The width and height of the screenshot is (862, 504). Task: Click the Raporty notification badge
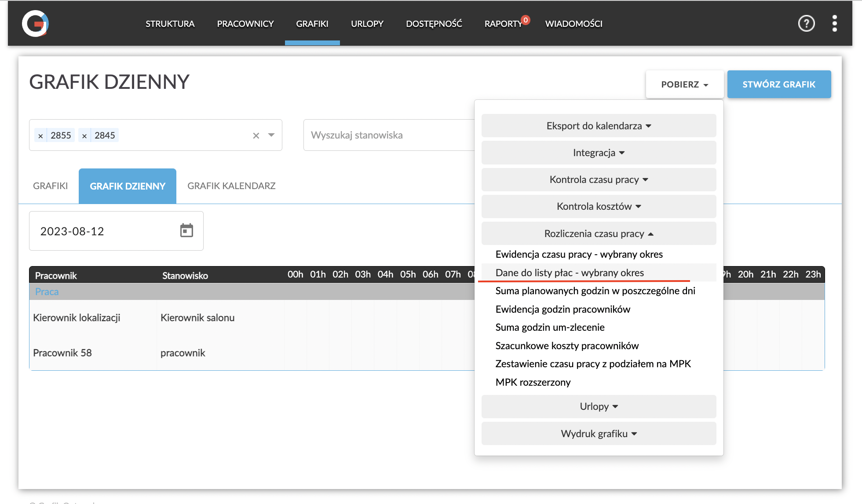click(x=525, y=20)
